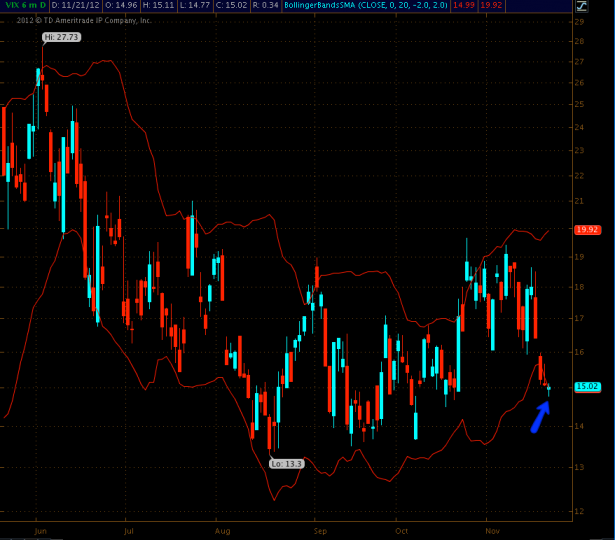Click the chart icon in top-right corner

click(x=580, y=5)
